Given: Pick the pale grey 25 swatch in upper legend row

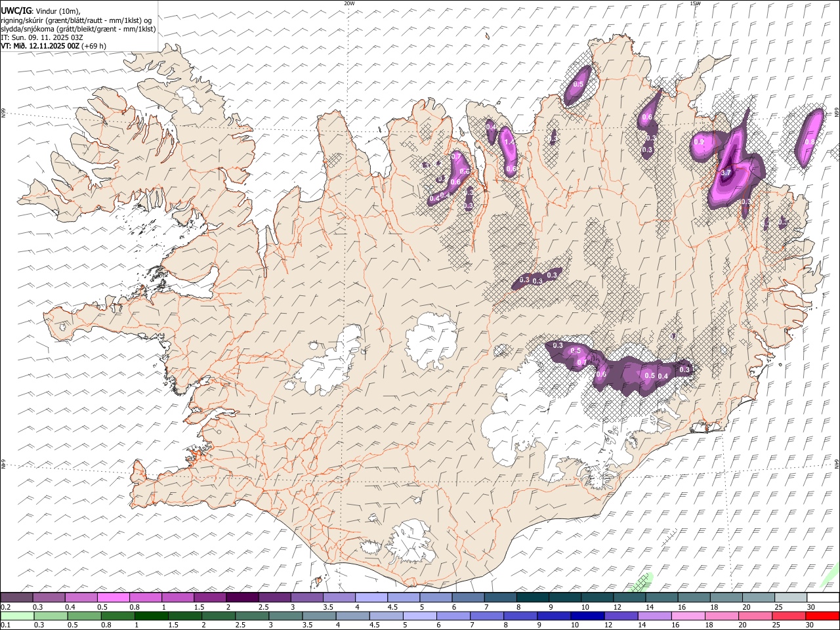Looking at the screenshot, I should coord(791,598).
